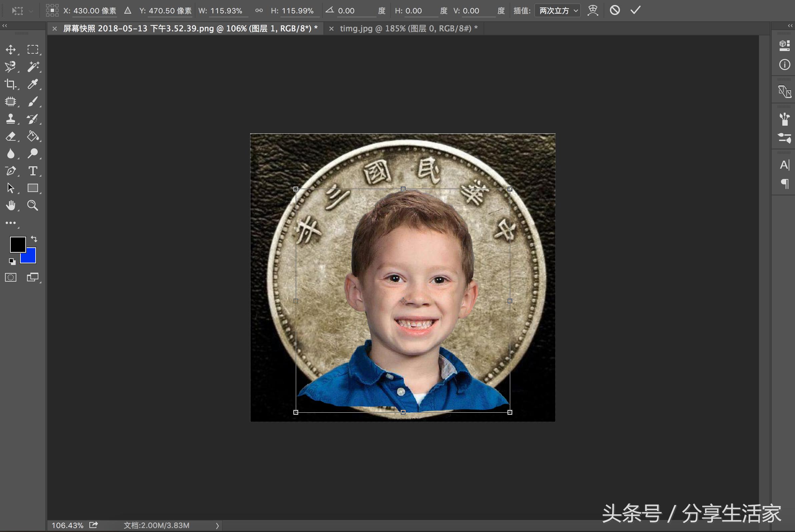Cancel the transform with the slash icon
This screenshot has width=795, height=532.
coord(615,11)
